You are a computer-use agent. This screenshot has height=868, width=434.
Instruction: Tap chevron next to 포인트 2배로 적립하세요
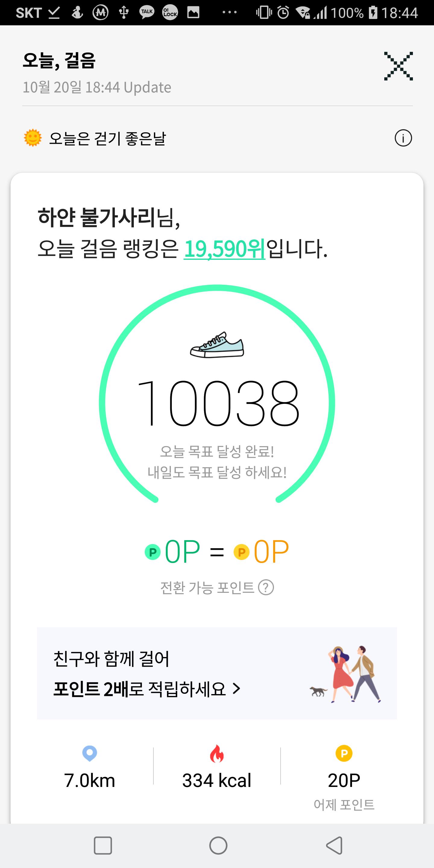(x=237, y=689)
